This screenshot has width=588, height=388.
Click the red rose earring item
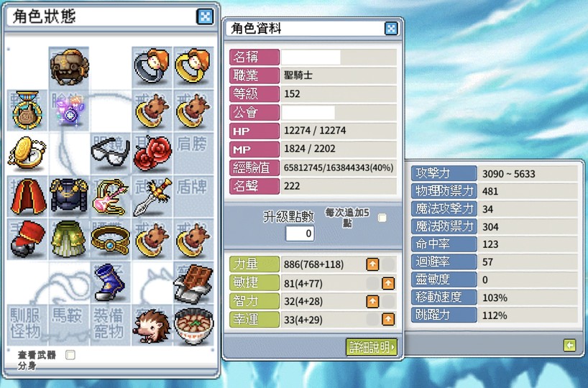pos(152,153)
